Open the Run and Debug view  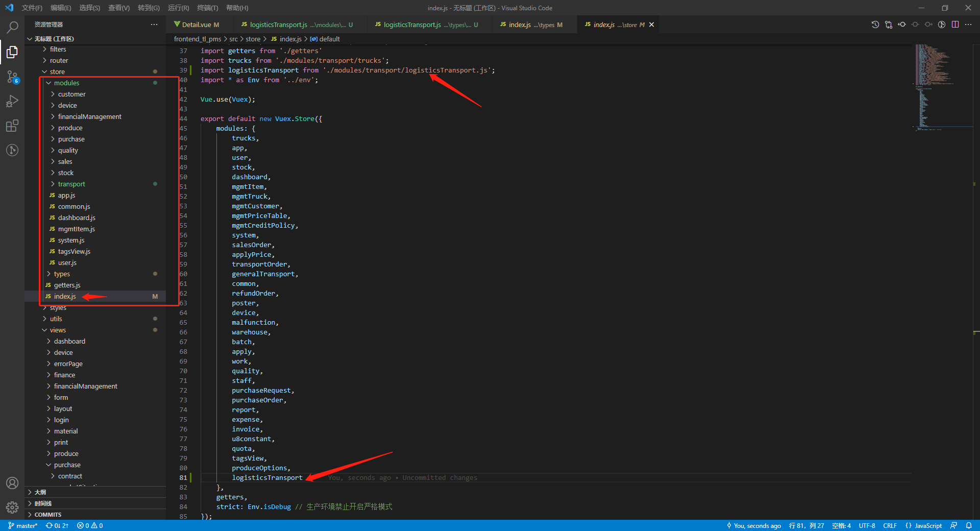12,102
